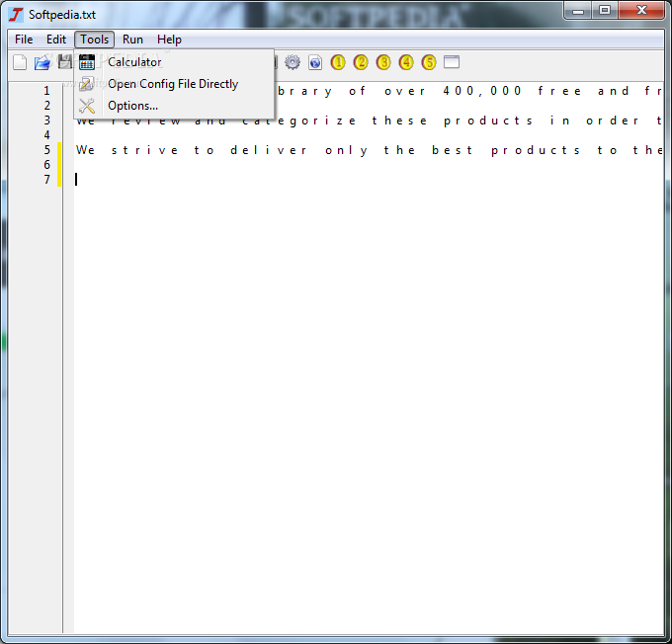Click line number 1 in the gutter
The image size is (672, 644).
coord(46,91)
